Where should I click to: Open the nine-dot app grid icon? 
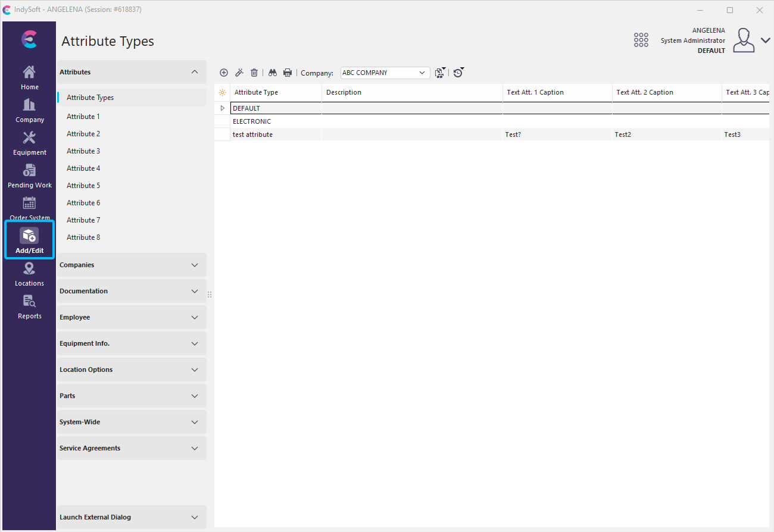(x=641, y=40)
